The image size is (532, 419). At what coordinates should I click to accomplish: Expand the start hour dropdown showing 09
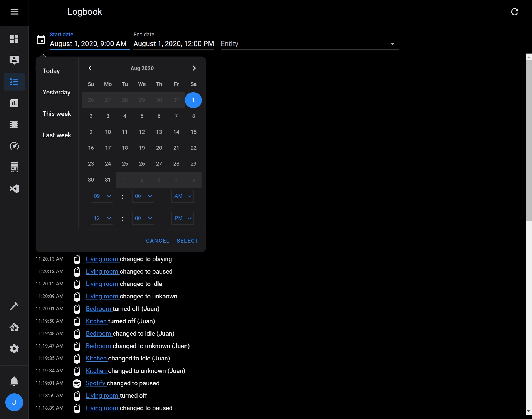coord(102,196)
